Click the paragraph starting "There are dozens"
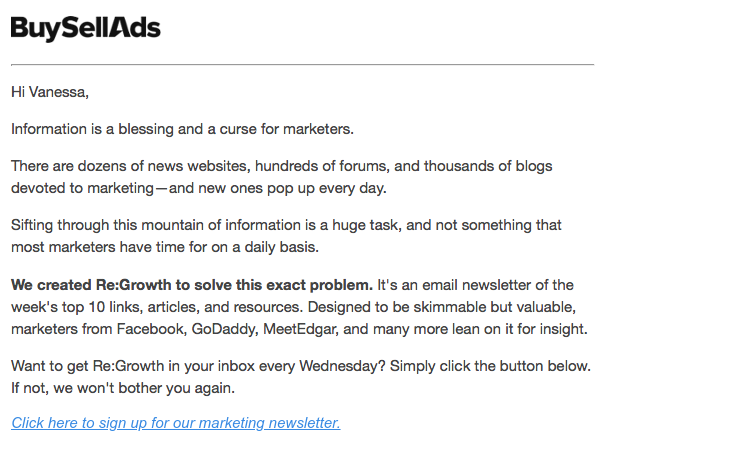Screen dimensions: 751x461 click(x=282, y=177)
